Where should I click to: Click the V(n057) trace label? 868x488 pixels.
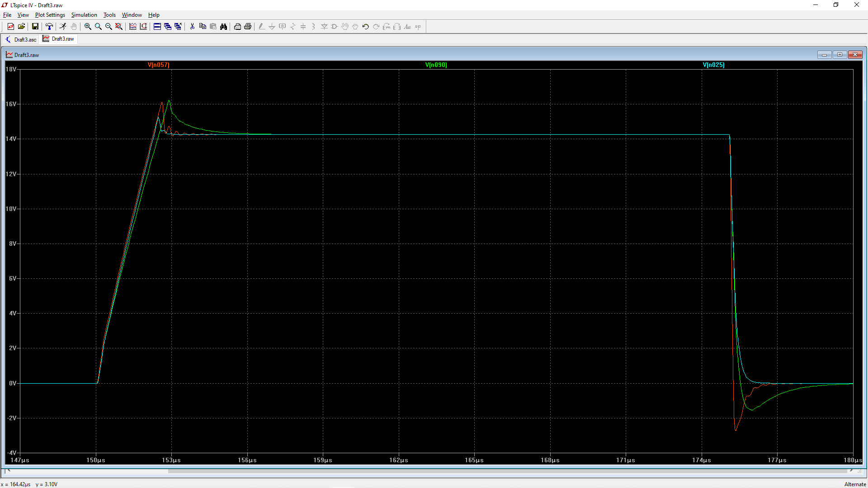click(159, 65)
